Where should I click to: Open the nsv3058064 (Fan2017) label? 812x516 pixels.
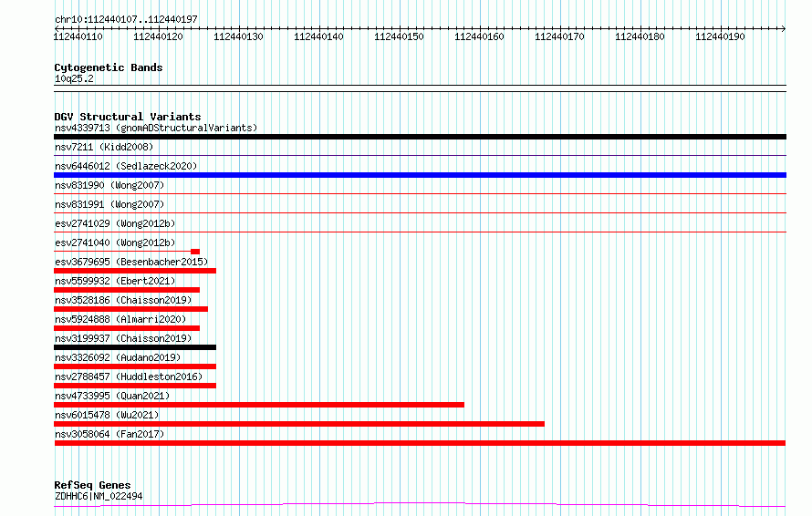[x=109, y=434]
